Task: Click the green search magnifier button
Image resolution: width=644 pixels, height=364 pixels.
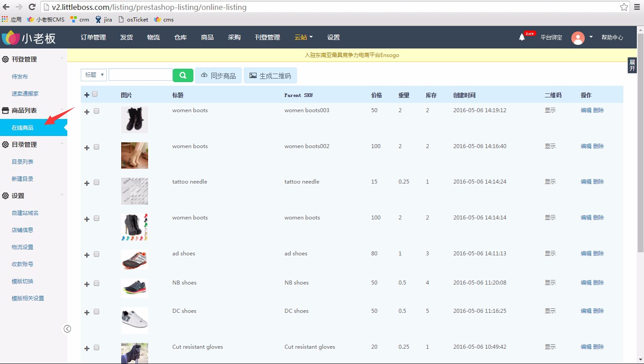Action: (x=183, y=75)
